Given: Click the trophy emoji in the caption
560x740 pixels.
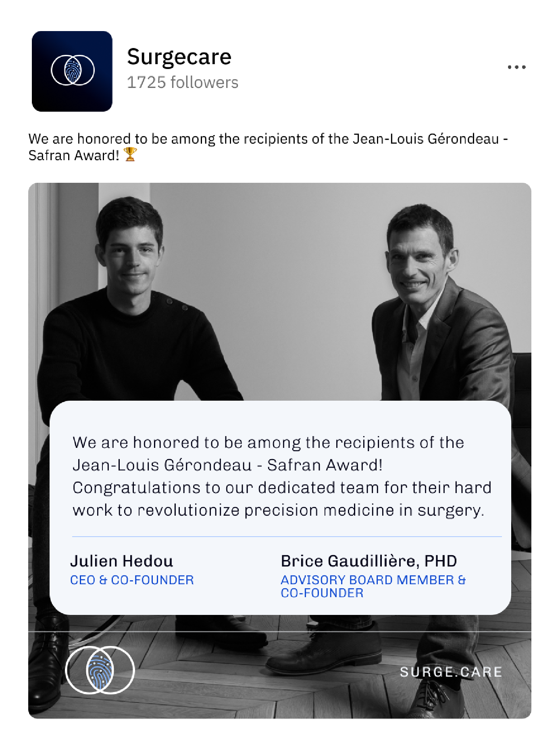Looking at the screenshot, I should pyautogui.click(x=130, y=155).
